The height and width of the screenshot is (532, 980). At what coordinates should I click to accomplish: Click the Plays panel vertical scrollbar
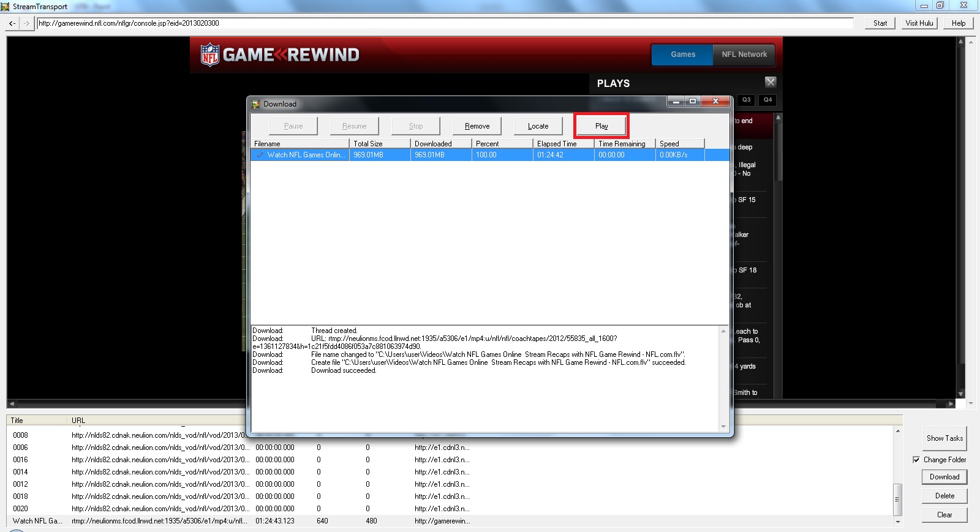point(778,255)
